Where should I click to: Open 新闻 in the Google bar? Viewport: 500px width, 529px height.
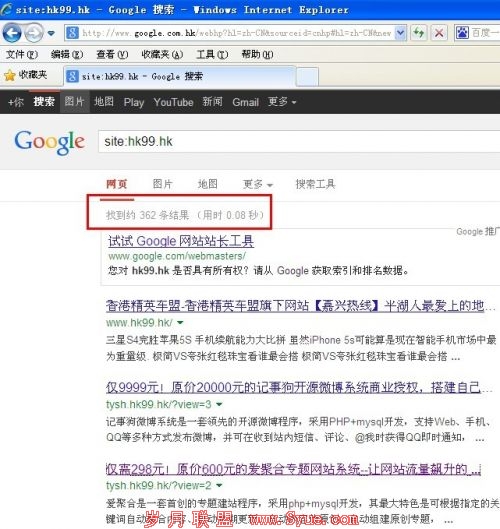[213, 102]
